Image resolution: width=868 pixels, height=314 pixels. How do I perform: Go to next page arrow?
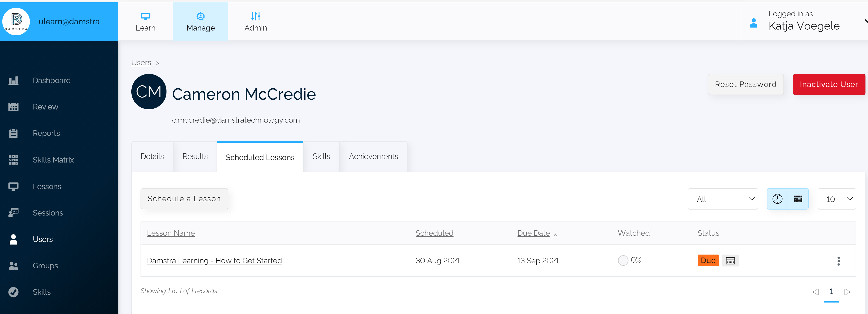pos(847,292)
